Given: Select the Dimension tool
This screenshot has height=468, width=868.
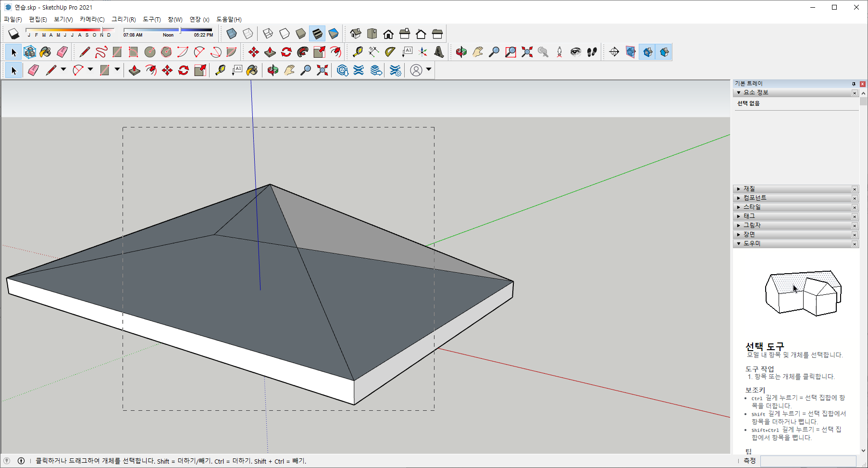Looking at the screenshot, I should [373, 52].
